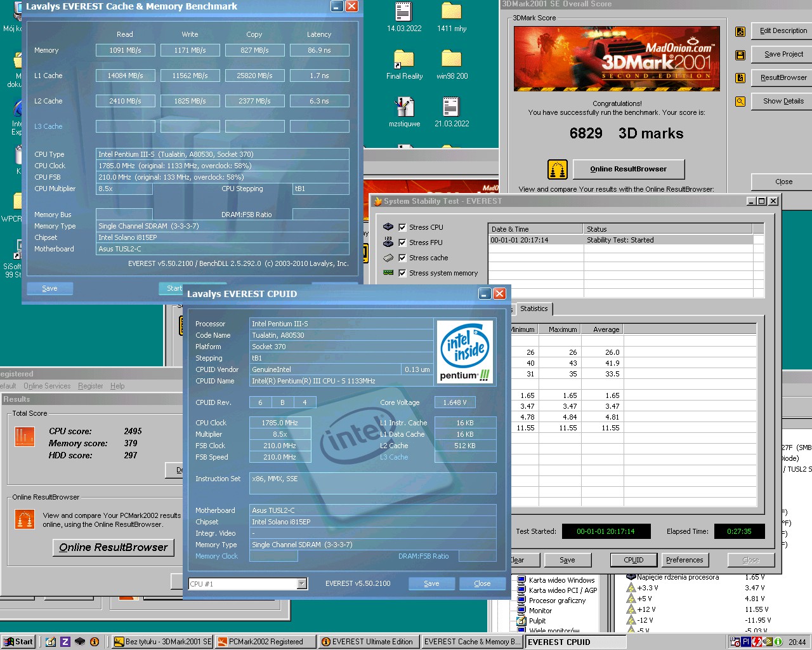The image size is (812, 650).
Task: Select the 'Stability Test: Started' log entry
Action: [621, 240]
